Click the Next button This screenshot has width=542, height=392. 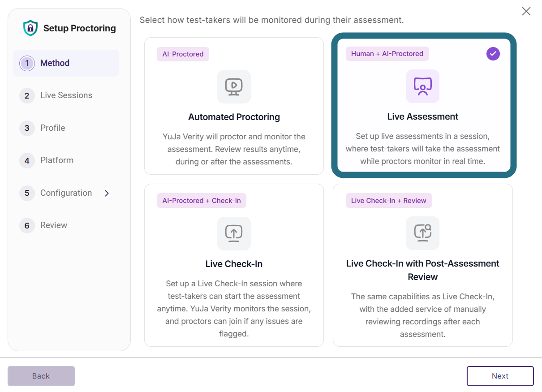pos(500,376)
